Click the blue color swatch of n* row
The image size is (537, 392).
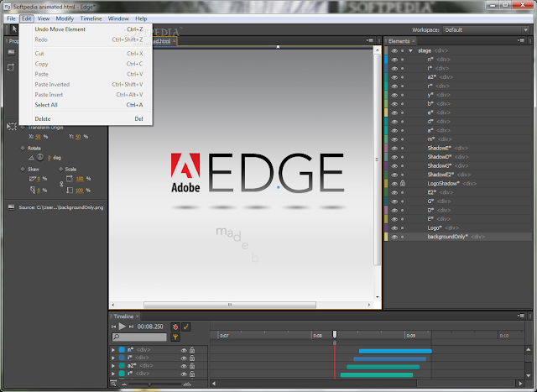pyautogui.click(x=122, y=350)
